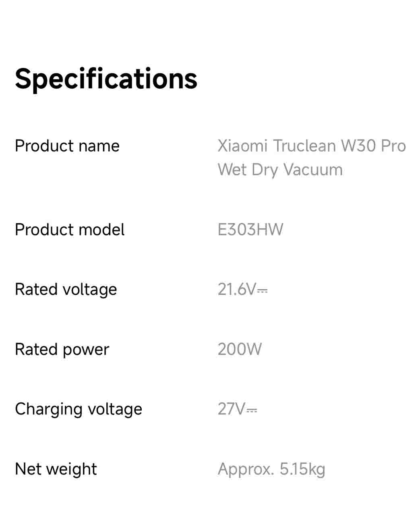Click the Product name label
This screenshot has height=524, width=420.
point(67,146)
